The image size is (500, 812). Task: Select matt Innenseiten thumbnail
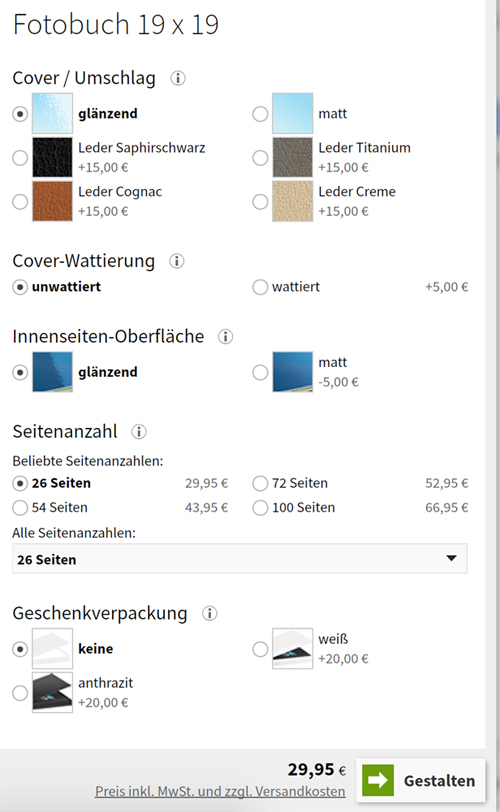coord(292,372)
